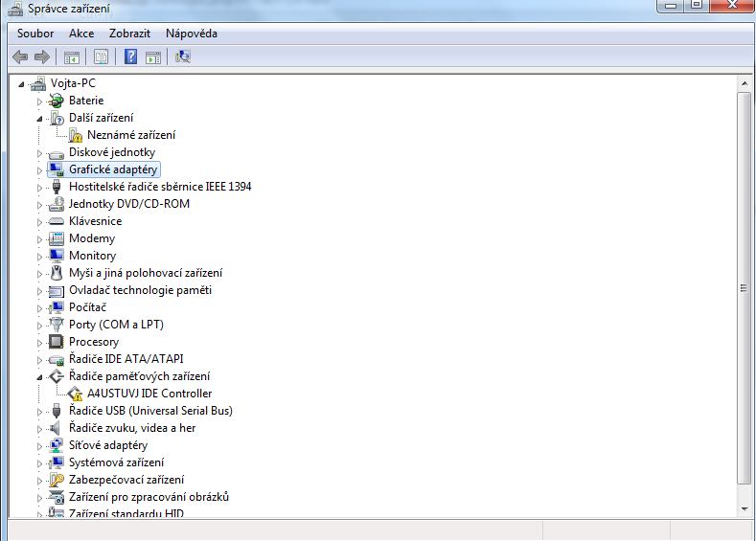Scan for hardware changes icon
Screen dimensions: 756x541
pyautogui.click(x=183, y=56)
